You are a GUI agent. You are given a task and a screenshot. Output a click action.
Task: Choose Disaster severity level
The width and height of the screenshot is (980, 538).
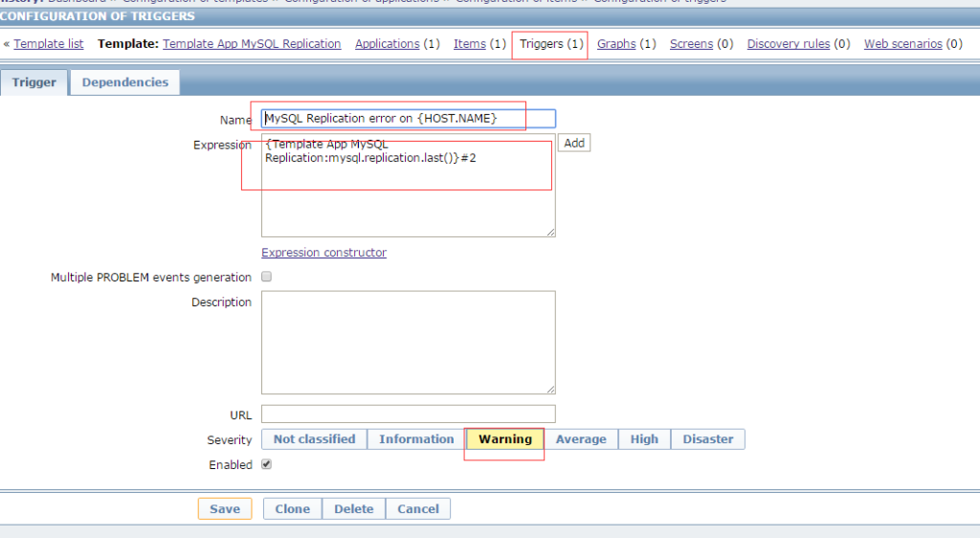tap(707, 439)
